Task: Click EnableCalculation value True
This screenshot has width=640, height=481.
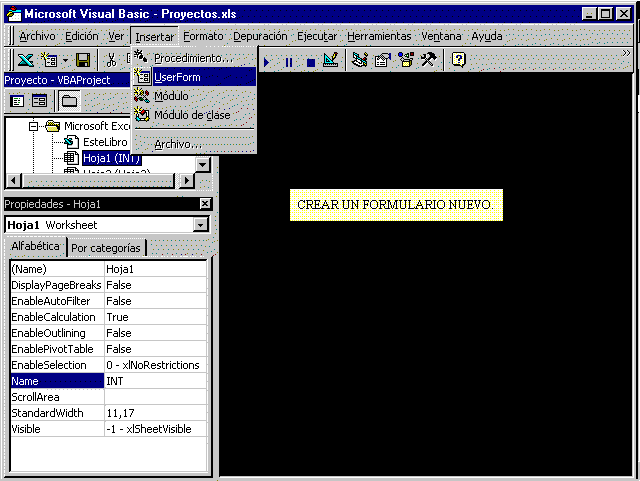Action: [156, 317]
